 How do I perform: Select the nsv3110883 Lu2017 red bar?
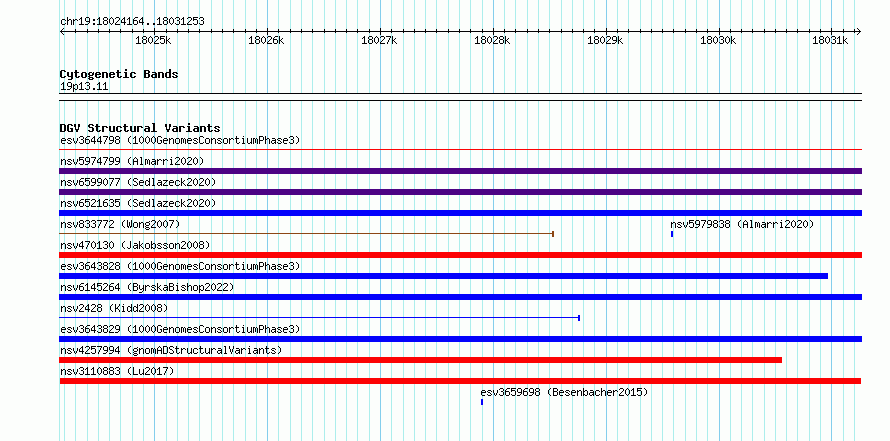click(x=460, y=381)
